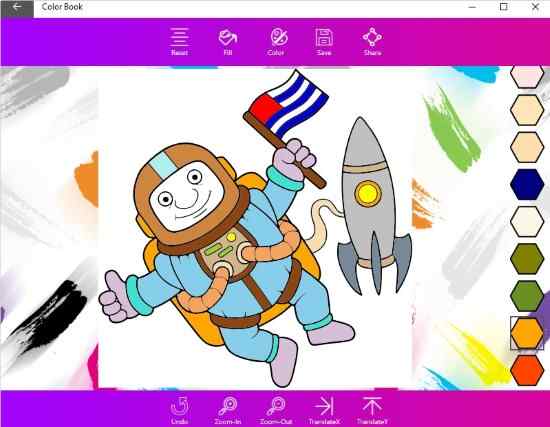Save the drawing with the Save icon
550x427 pixels.
[x=323, y=42]
